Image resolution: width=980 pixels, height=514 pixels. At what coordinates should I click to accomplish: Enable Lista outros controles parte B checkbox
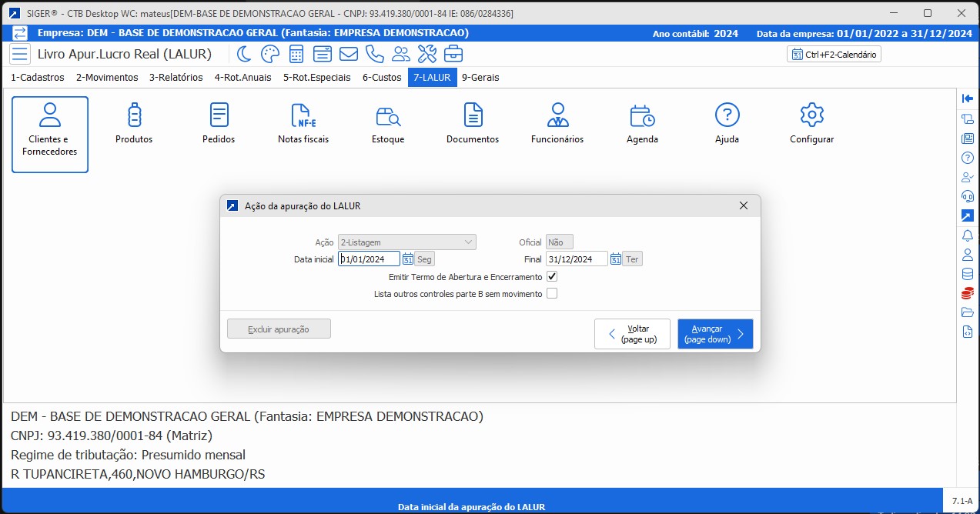(551, 294)
